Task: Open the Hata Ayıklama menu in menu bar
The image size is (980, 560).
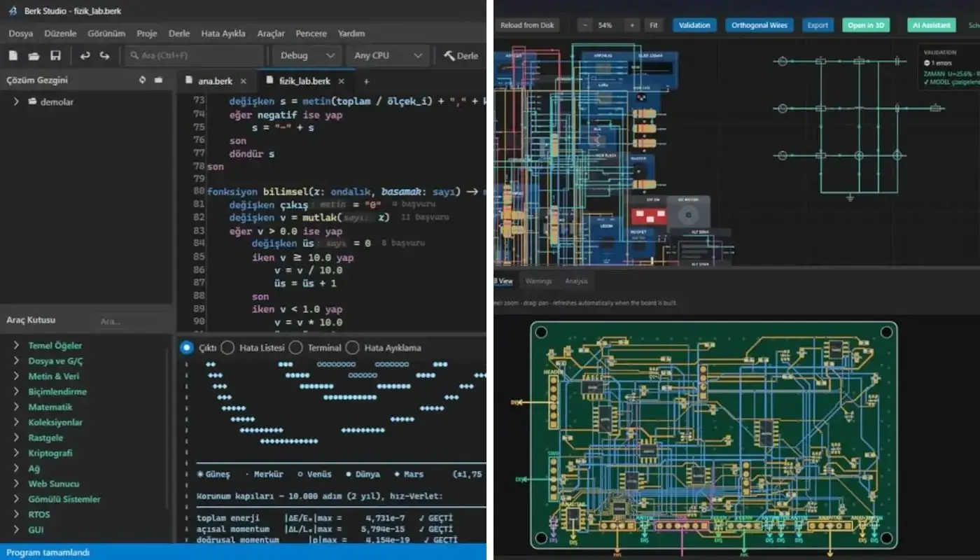Action: tap(223, 33)
